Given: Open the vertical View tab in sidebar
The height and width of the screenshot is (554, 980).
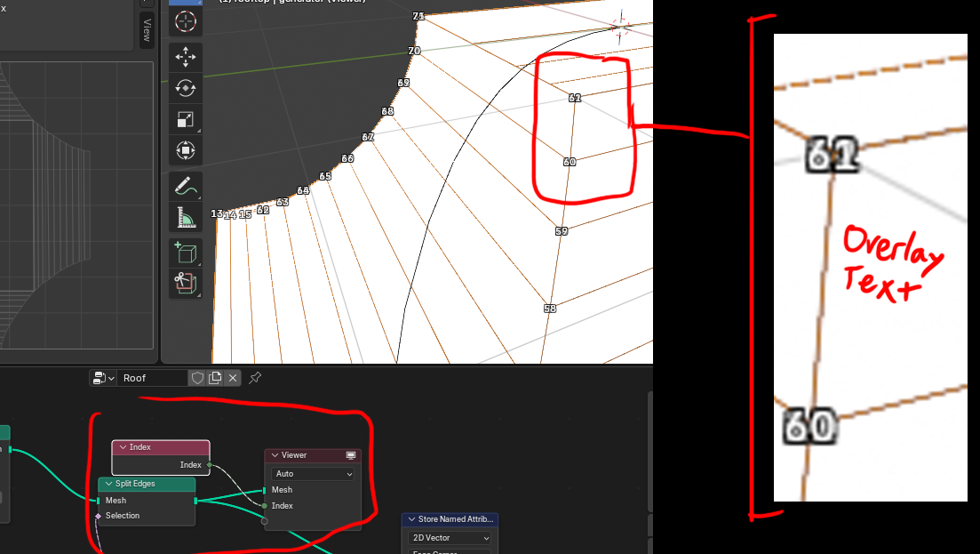Looking at the screenshot, I should pos(147,28).
